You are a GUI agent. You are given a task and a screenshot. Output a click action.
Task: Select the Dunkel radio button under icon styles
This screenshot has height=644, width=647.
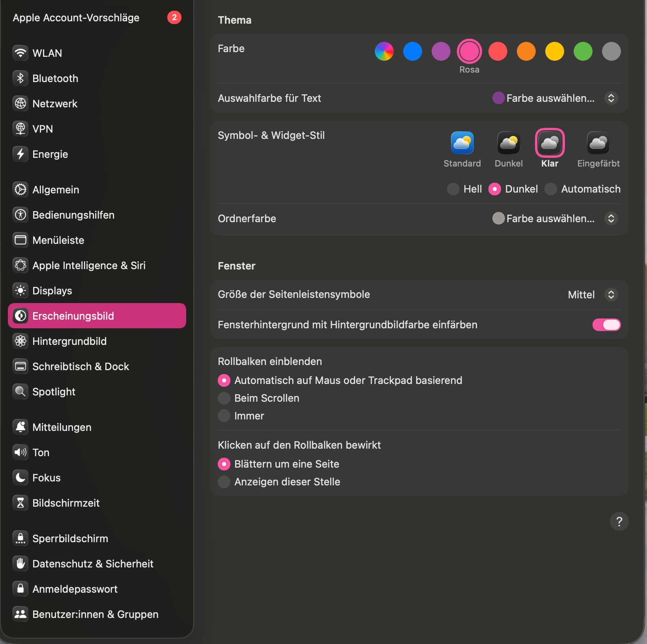pos(495,189)
